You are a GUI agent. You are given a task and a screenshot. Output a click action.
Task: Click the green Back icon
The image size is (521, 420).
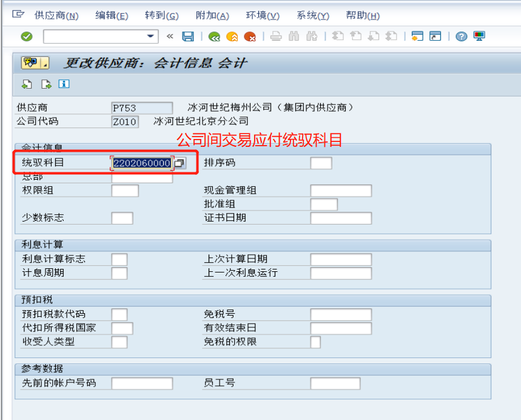pos(214,36)
